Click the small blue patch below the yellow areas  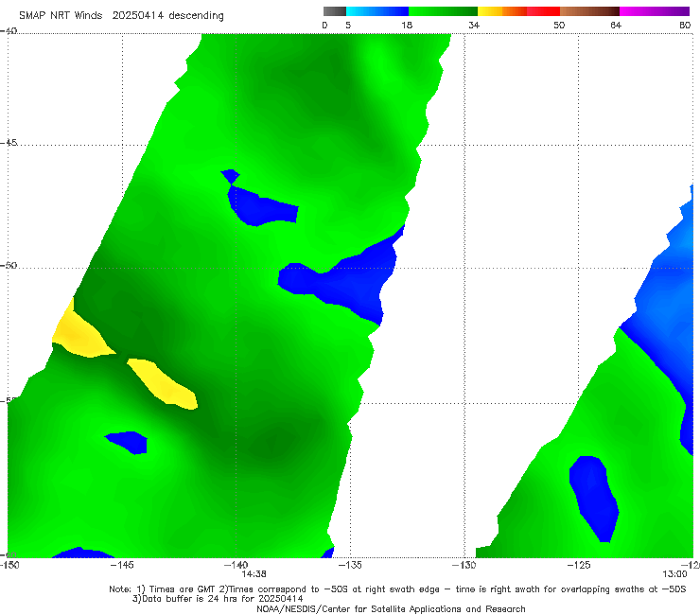point(129,442)
